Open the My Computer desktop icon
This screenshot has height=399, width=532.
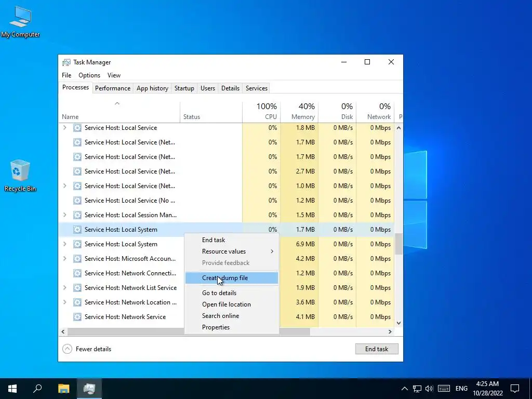click(20, 22)
